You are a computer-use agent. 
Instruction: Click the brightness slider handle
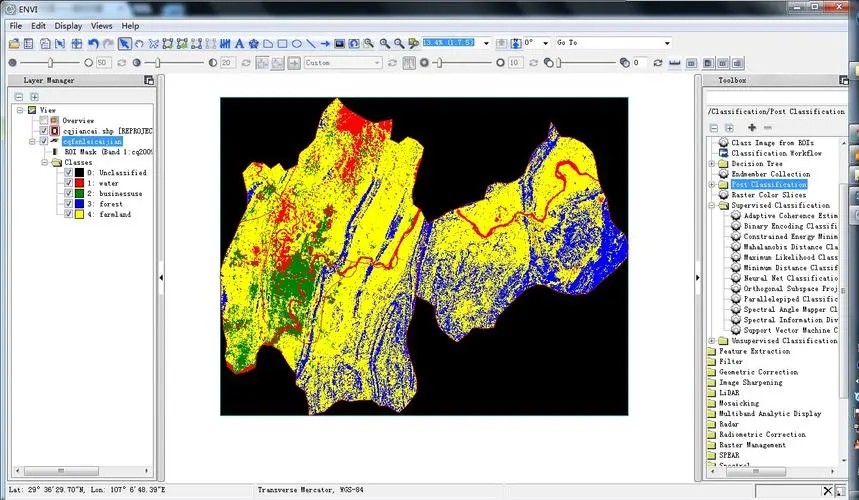point(50,63)
